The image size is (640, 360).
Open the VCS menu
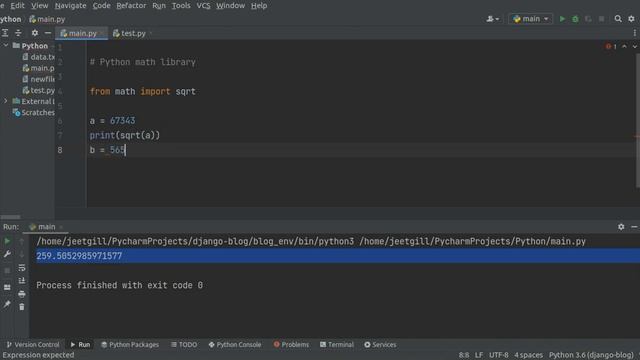click(x=203, y=5)
